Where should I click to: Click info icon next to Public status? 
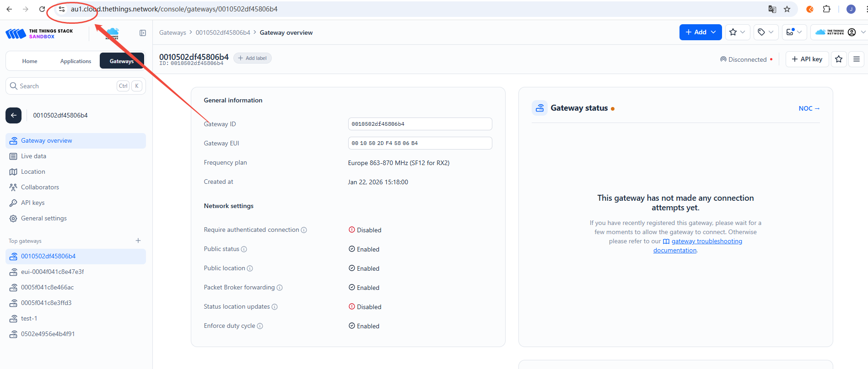[244, 249]
